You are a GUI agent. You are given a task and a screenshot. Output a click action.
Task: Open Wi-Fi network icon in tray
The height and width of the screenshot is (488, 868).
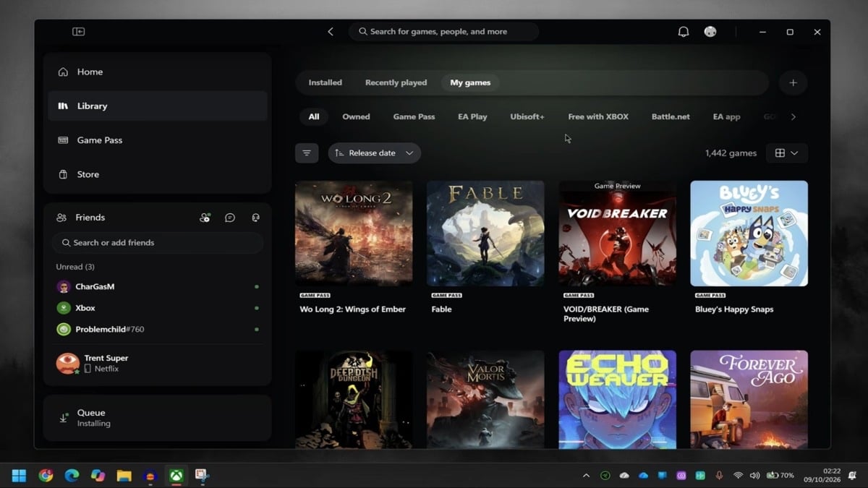738,476
